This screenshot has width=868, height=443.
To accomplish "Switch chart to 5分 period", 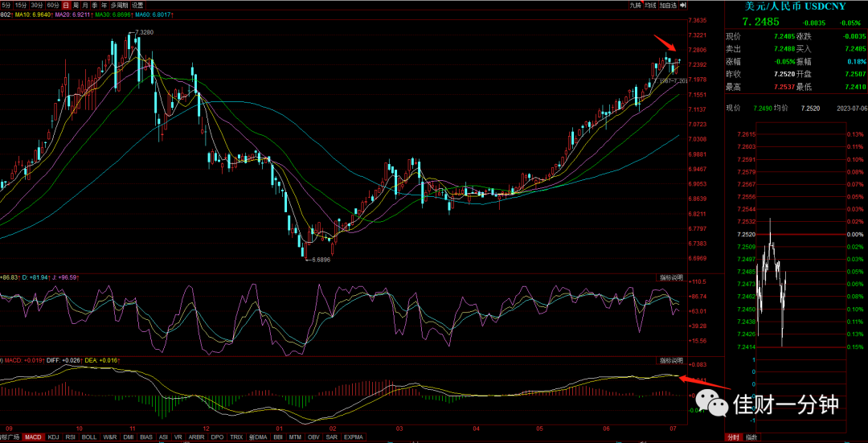I will coord(6,5).
